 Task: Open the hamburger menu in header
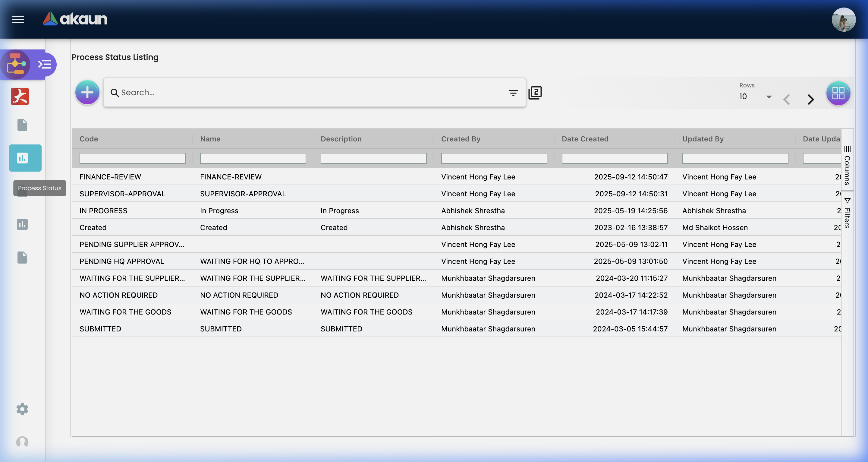[18, 19]
